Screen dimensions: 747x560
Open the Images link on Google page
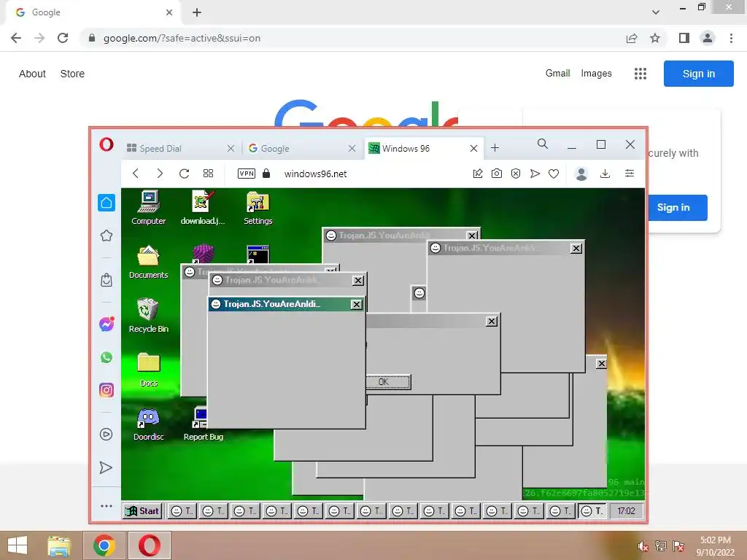click(596, 74)
